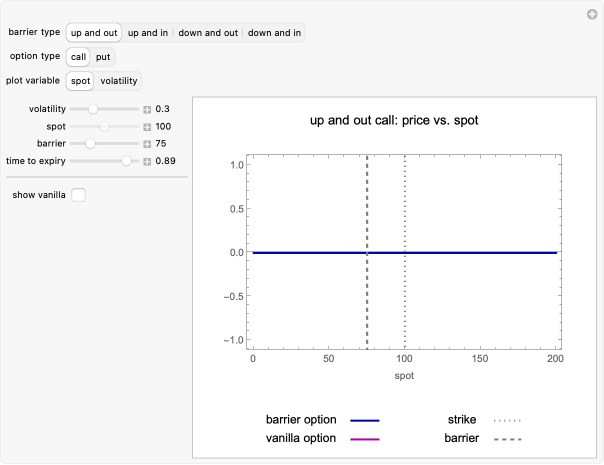Click the 'barrier type' row label
Image resolution: width=604 pixels, height=465 pixels.
point(34,32)
